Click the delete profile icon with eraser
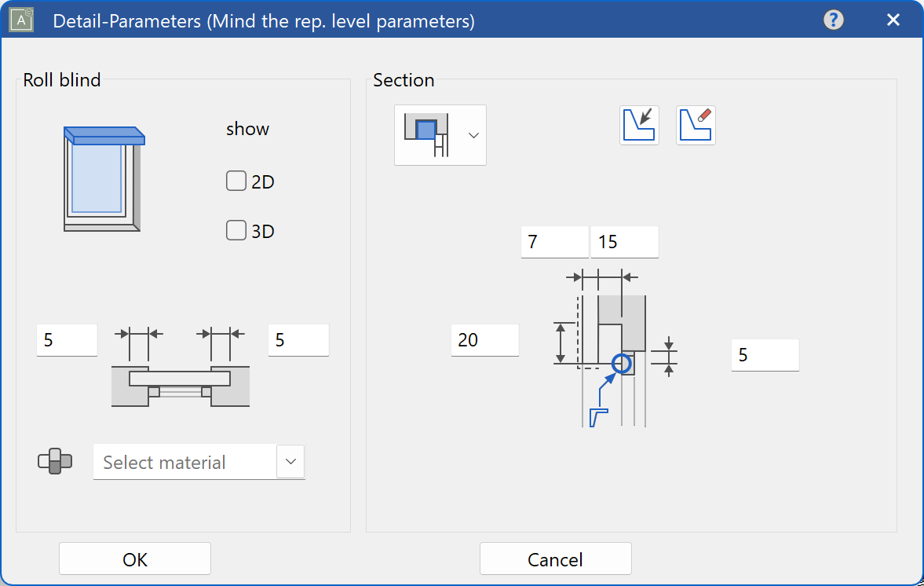Image resolution: width=924 pixels, height=586 pixels. 696,126
